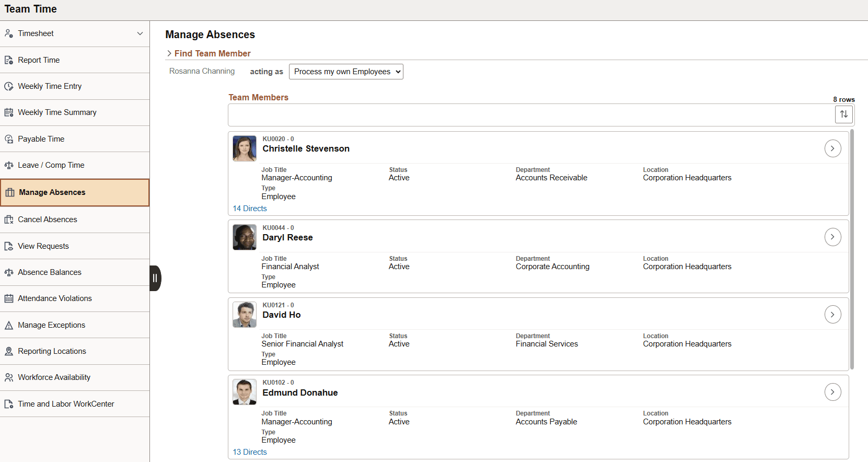Click the Timesheet person icon
The height and width of the screenshot is (462, 868).
pyautogui.click(x=9, y=33)
